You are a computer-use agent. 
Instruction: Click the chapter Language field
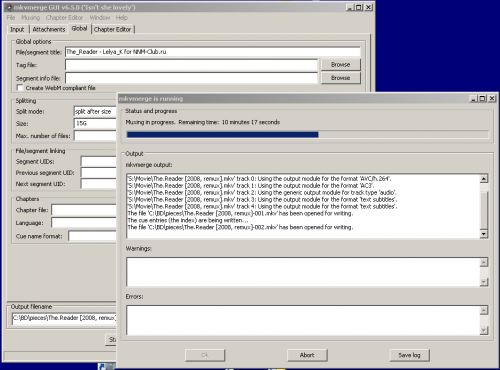84,223
